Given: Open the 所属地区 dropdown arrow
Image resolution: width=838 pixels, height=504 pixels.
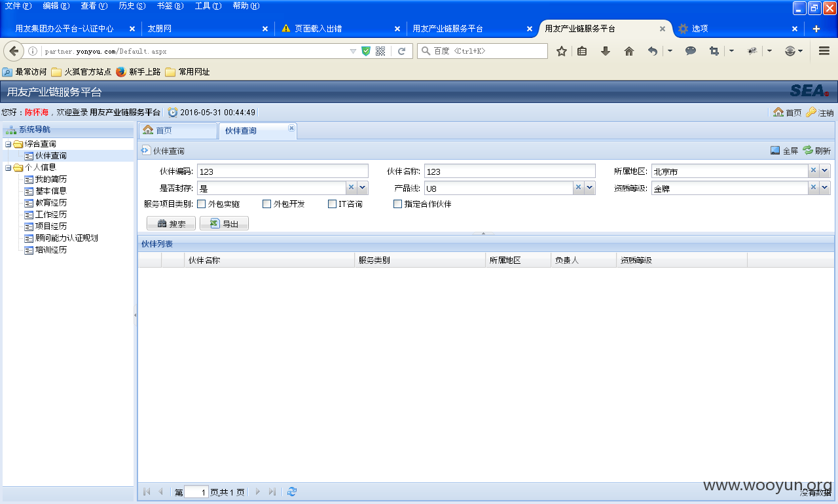Looking at the screenshot, I should click(825, 171).
